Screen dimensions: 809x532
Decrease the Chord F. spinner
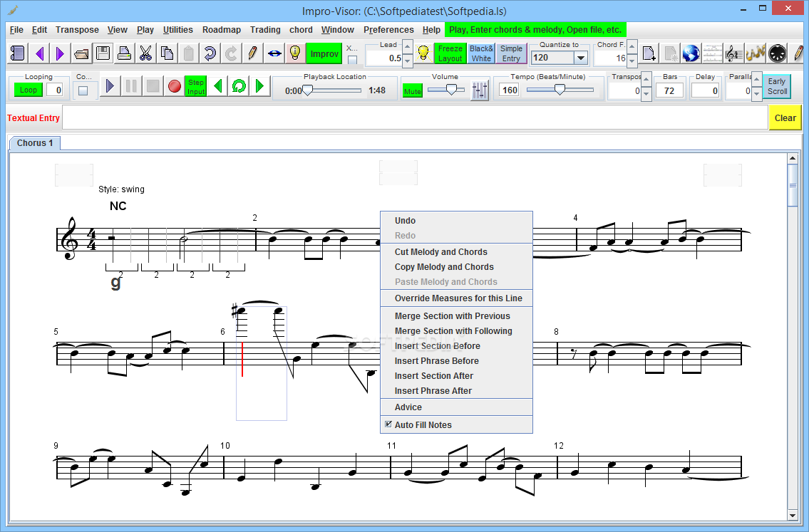coord(632,61)
